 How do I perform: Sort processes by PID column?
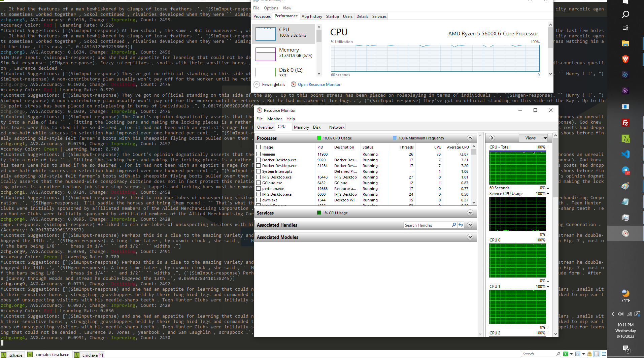[324, 147]
